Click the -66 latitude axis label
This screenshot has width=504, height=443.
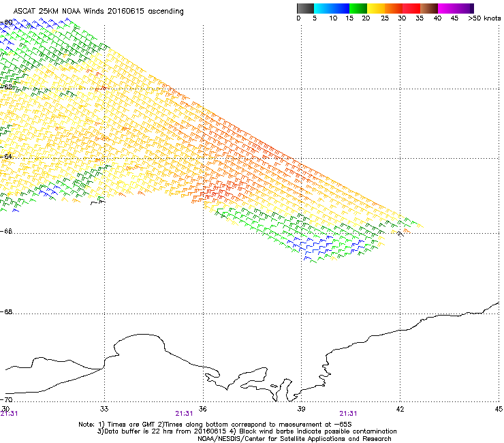click(6, 231)
